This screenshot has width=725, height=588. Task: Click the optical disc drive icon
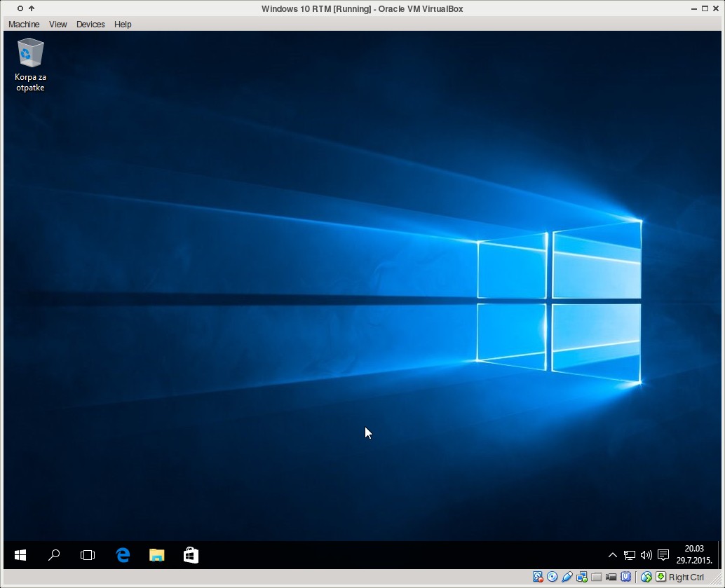(x=553, y=577)
